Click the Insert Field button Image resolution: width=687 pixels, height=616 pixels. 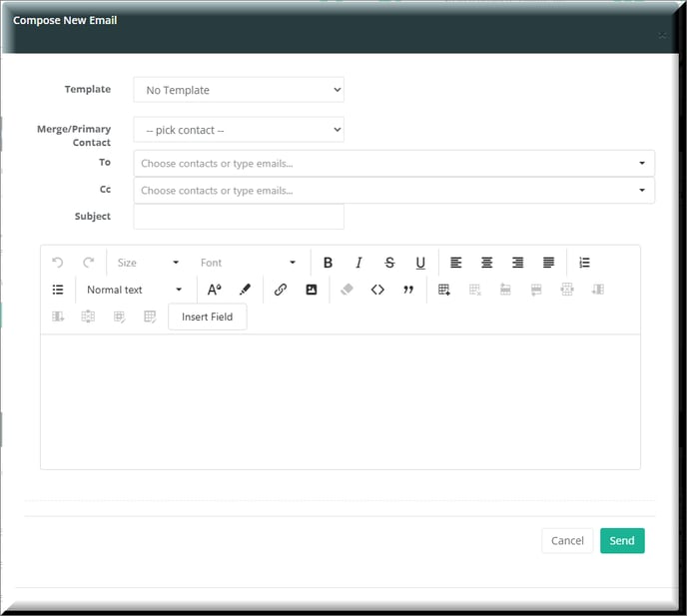(207, 316)
